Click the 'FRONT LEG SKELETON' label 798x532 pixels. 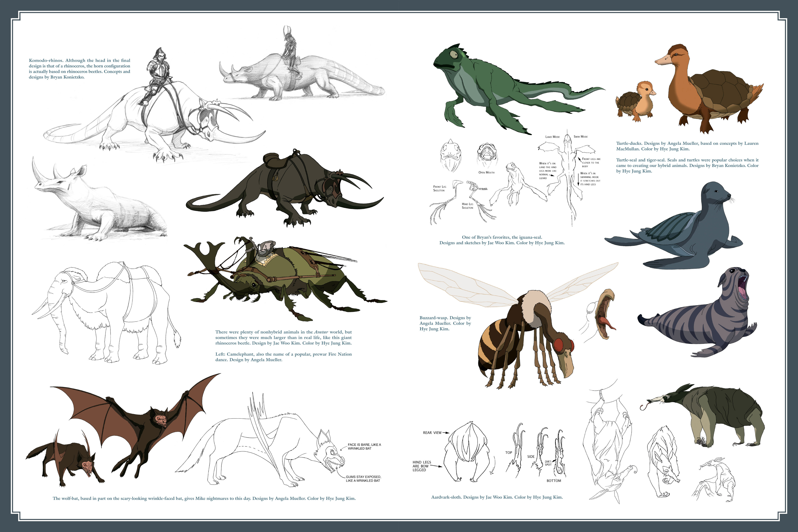coord(439,189)
